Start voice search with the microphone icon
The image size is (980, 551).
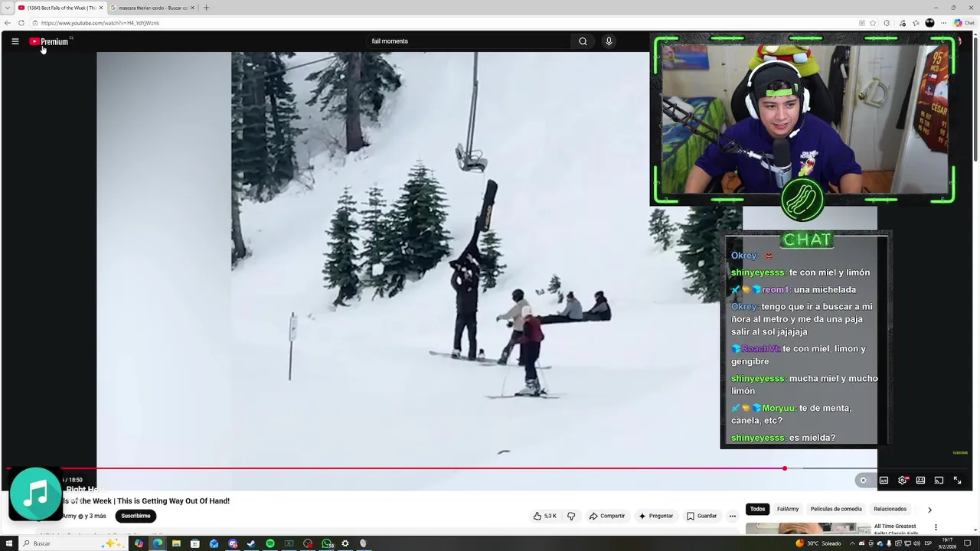pyautogui.click(x=609, y=41)
